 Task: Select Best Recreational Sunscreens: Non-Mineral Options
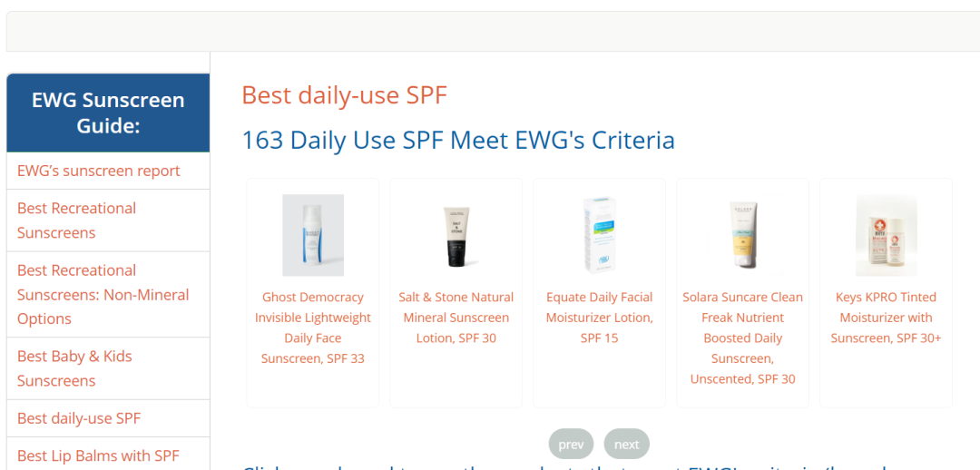click(x=103, y=294)
